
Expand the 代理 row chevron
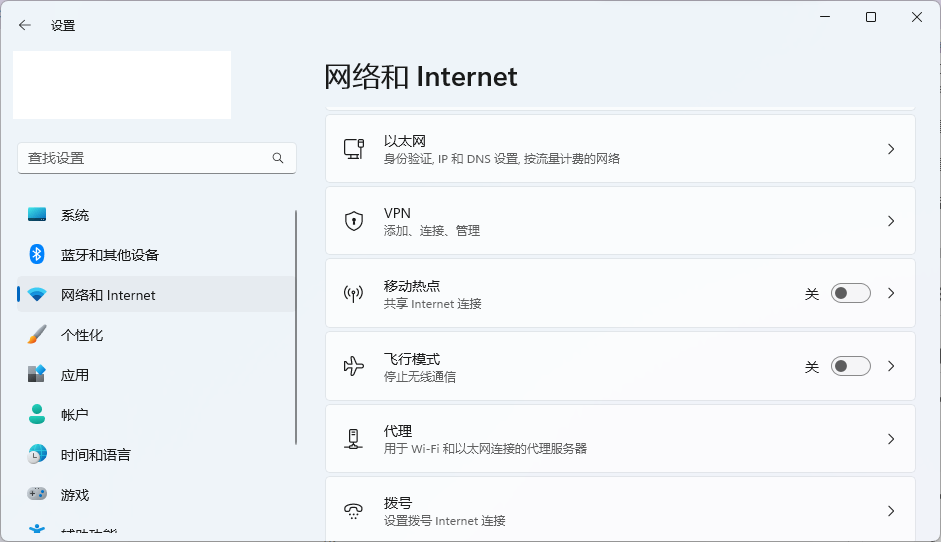click(x=891, y=439)
